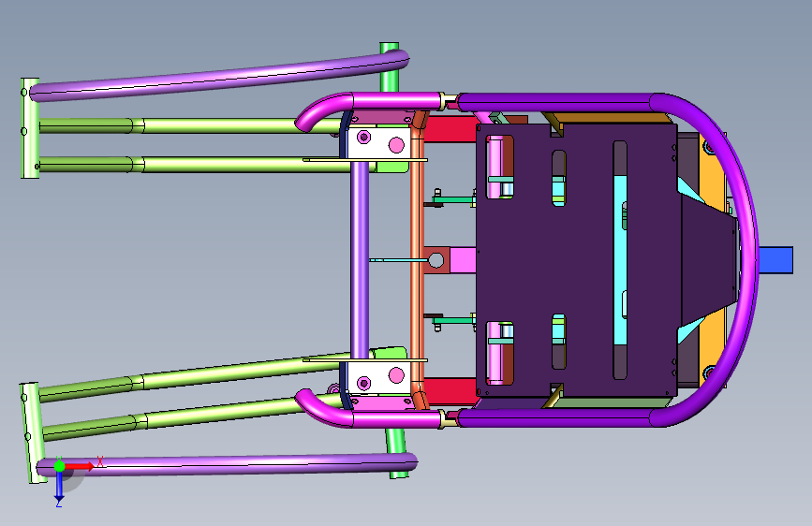Click the blue Z axis arrow of triad

click(x=59, y=486)
